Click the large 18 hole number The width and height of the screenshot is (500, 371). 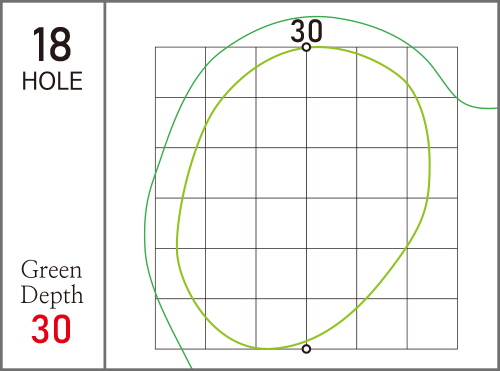click(52, 44)
